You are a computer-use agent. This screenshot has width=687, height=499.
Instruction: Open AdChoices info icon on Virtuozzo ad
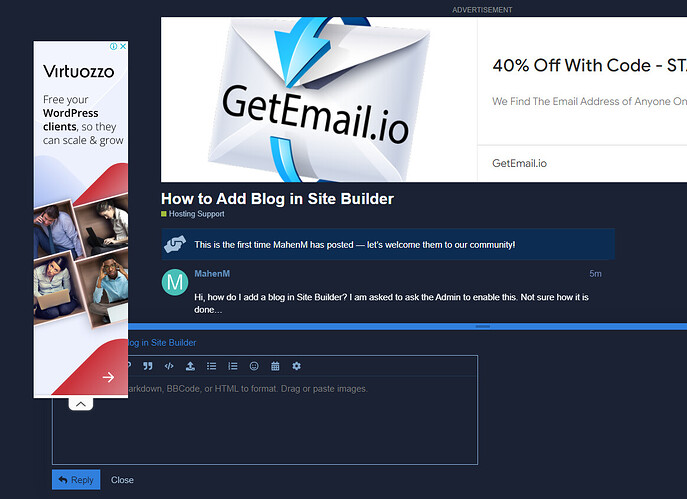[x=113, y=46]
